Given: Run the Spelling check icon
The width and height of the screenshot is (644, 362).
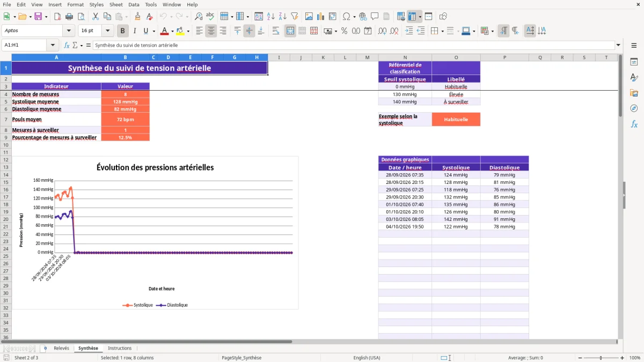Looking at the screenshot, I should (x=210, y=17).
